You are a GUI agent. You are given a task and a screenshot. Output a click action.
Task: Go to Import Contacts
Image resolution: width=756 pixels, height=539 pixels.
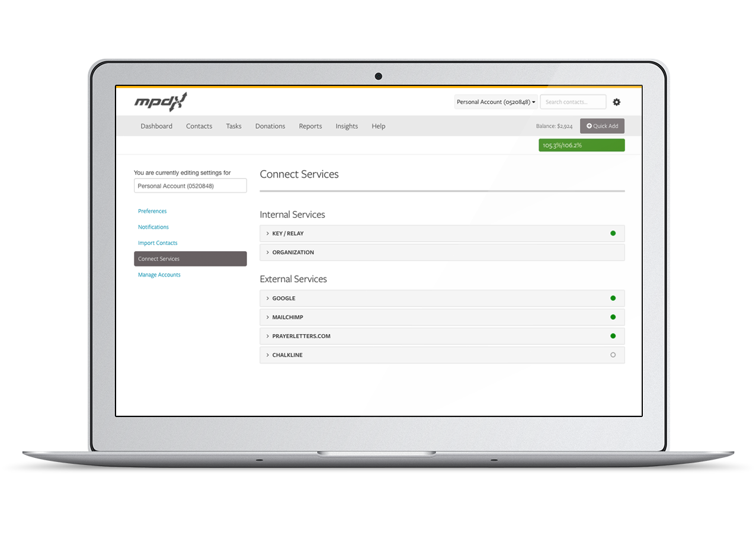pos(158,243)
